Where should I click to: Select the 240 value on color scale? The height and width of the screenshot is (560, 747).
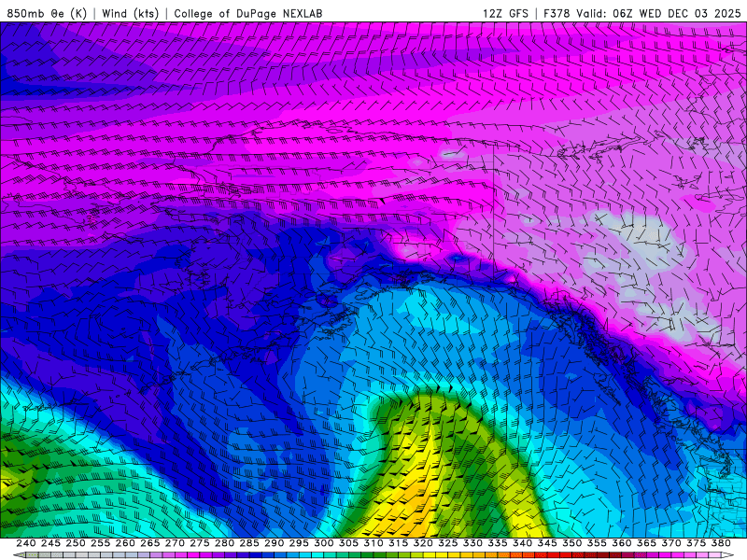tap(26, 543)
